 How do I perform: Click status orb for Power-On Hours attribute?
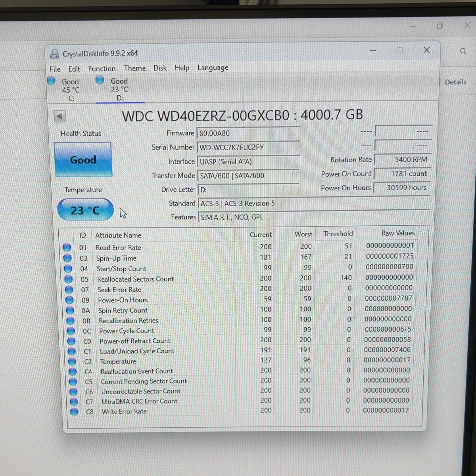click(x=69, y=300)
